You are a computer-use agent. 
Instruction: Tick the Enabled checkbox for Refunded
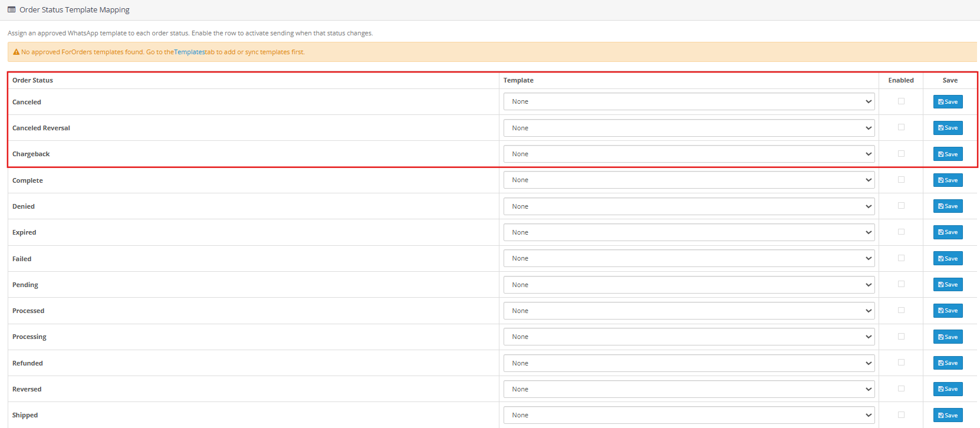pos(901,362)
